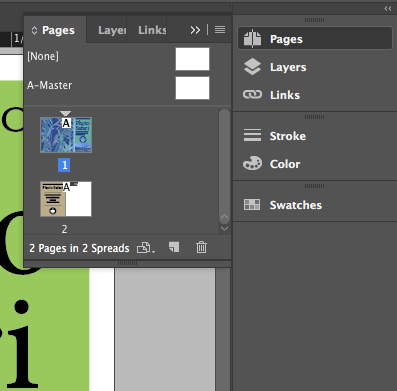
Task: Click the A-Master page thumbnail
Action: pos(192,88)
